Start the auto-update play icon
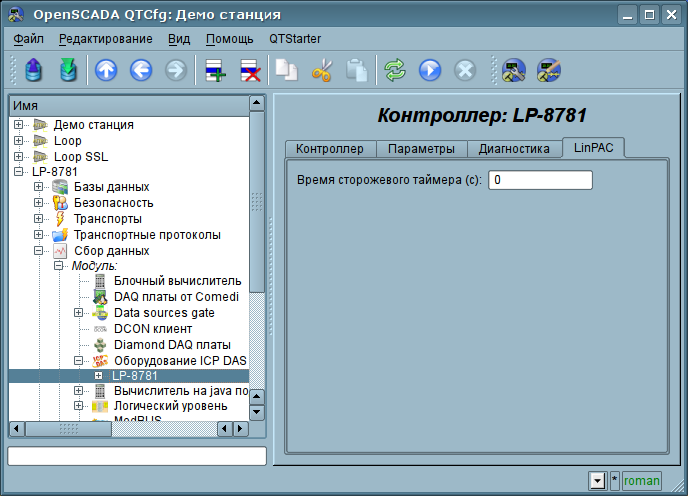This screenshot has height=496, width=688. 430,70
